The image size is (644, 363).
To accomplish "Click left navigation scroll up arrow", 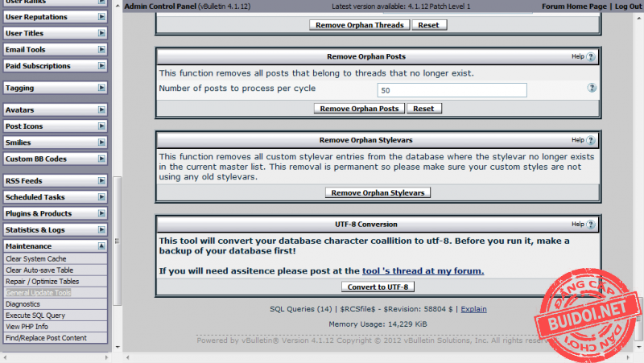I will pos(118,6).
